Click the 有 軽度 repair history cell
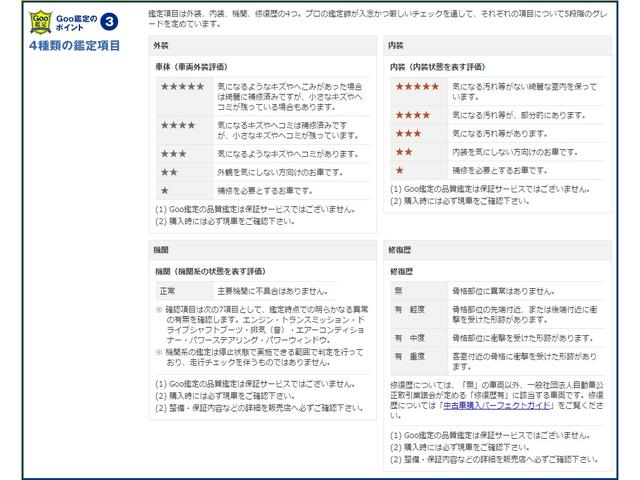640x480 pixels. pyautogui.click(x=411, y=310)
